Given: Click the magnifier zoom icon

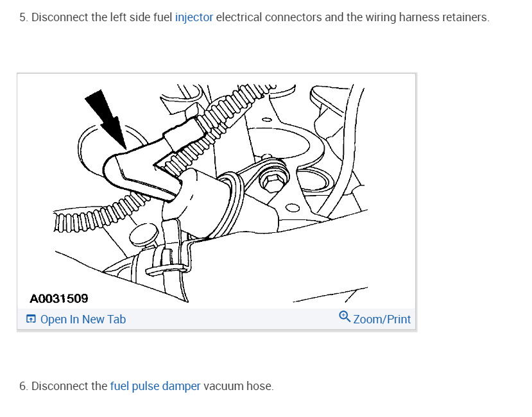Looking at the screenshot, I should click(345, 316).
